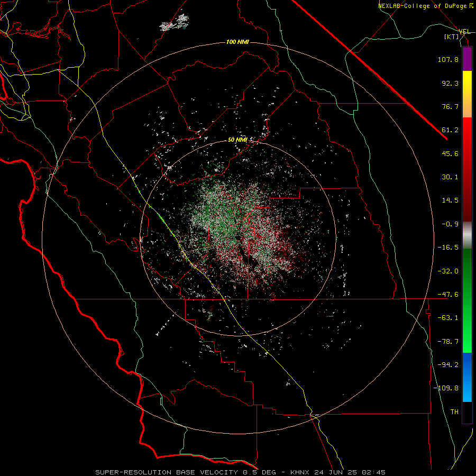The image size is (476, 476).
Task: Click the -94.2 velocity scale value
Action: [x=448, y=365]
